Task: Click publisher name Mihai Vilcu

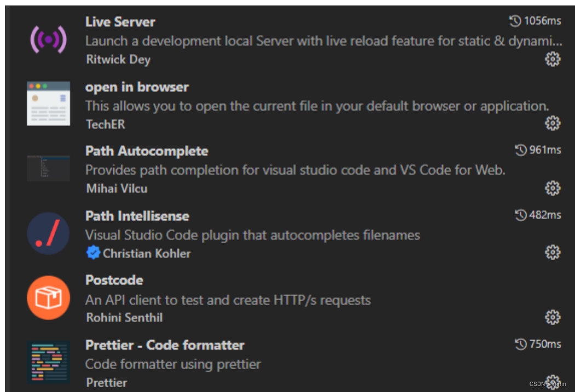Action: [x=117, y=188]
